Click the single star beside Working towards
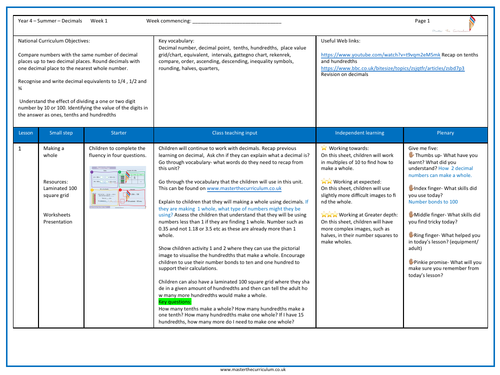The height and width of the screenshot is (375, 500). pos(323,148)
